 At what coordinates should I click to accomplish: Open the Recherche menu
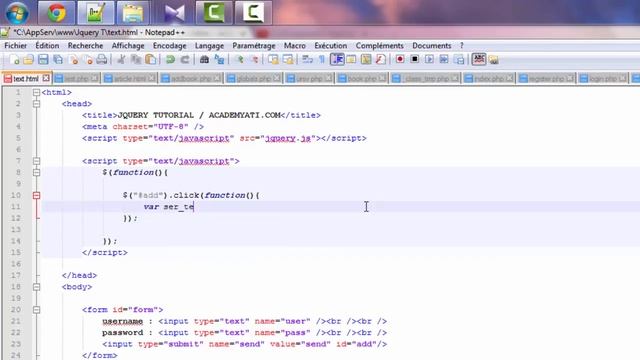click(85, 46)
